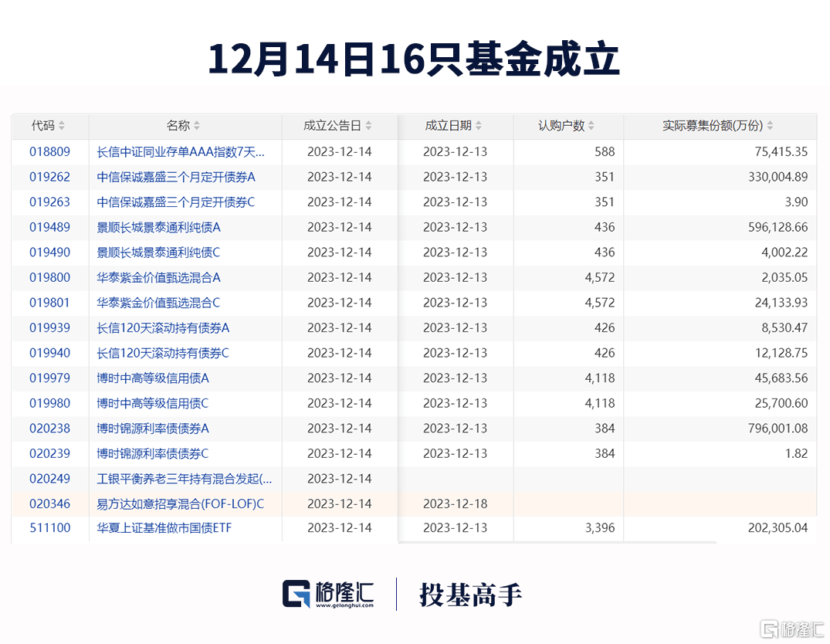
Task: Open fund code 019801
Action: pos(49,303)
